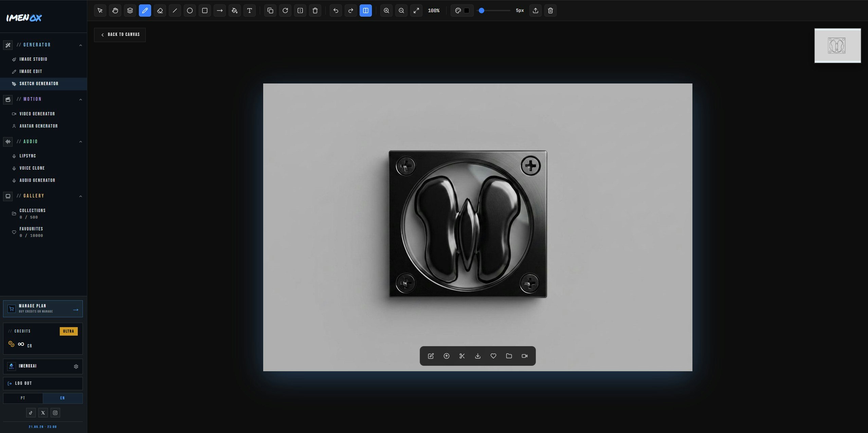
Task: Delete selection with first trash icon
Action: (x=315, y=11)
